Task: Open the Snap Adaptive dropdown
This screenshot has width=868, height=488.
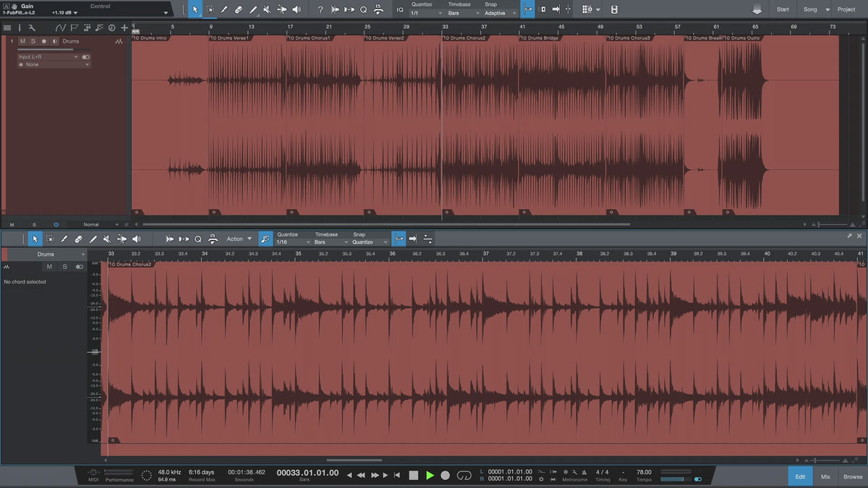Action: pos(501,13)
